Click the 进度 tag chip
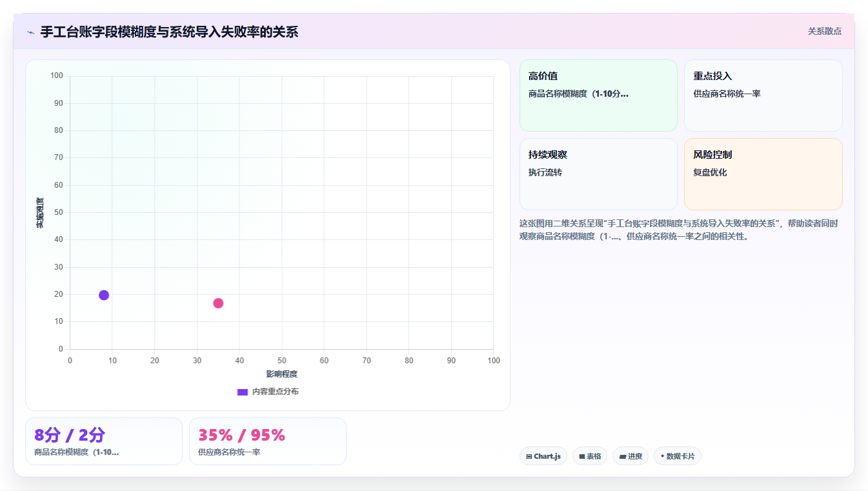The height and width of the screenshot is (491, 868). [x=631, y=456]
